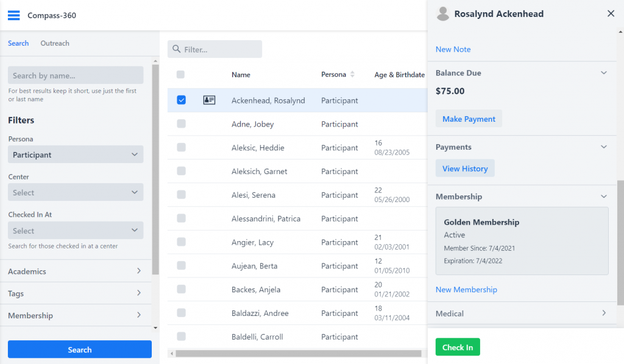Select the Alessandrini, Patrica checkbox

click(x=181, y=218)
